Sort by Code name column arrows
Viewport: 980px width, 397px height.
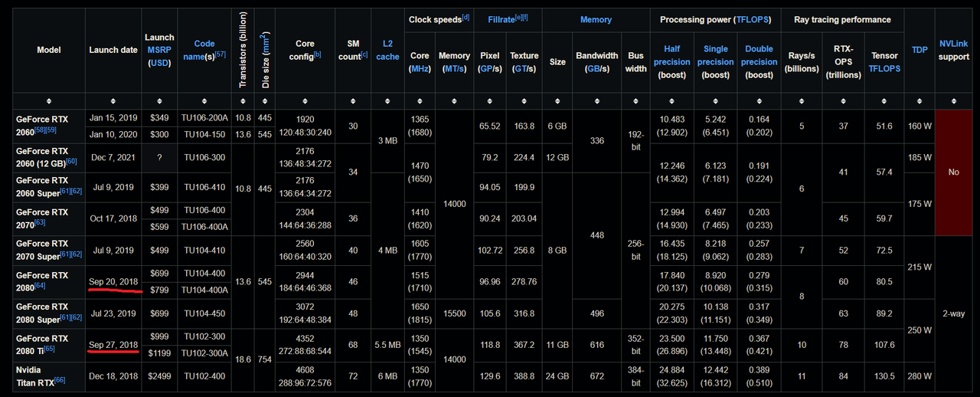click(204, 101)
